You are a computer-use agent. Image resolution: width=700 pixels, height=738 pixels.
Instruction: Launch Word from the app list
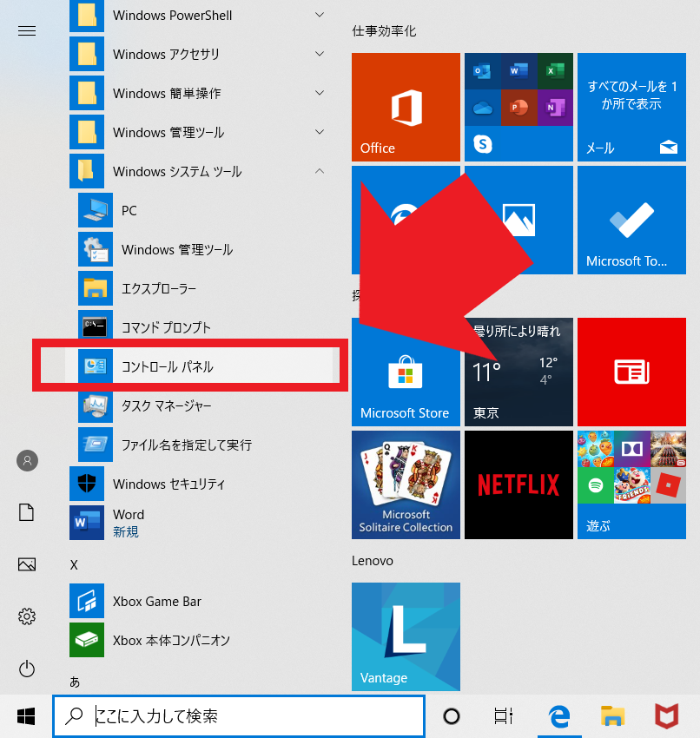pos(200,523)
